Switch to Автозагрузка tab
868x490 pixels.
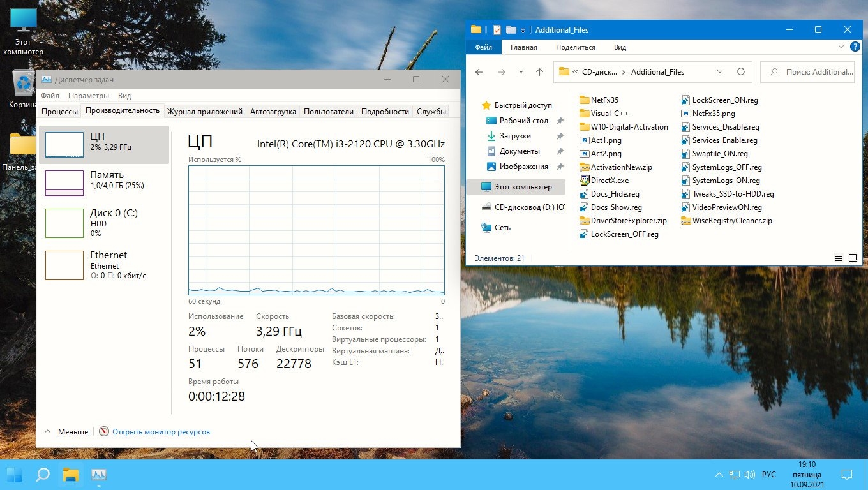[x=273, y=111]
